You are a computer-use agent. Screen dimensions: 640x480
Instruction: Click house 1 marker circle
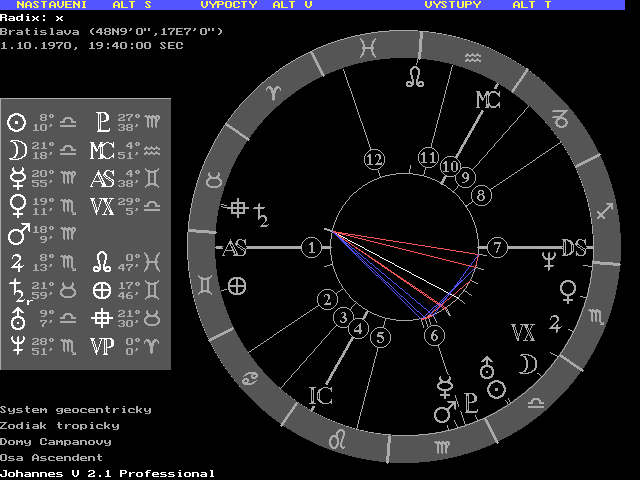(x=313, y=247)
